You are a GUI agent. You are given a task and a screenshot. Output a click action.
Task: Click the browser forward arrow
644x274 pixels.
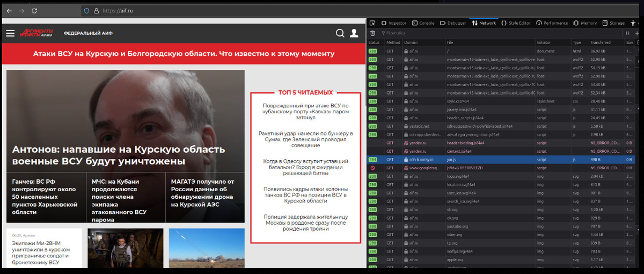click(x=21, y=10)
